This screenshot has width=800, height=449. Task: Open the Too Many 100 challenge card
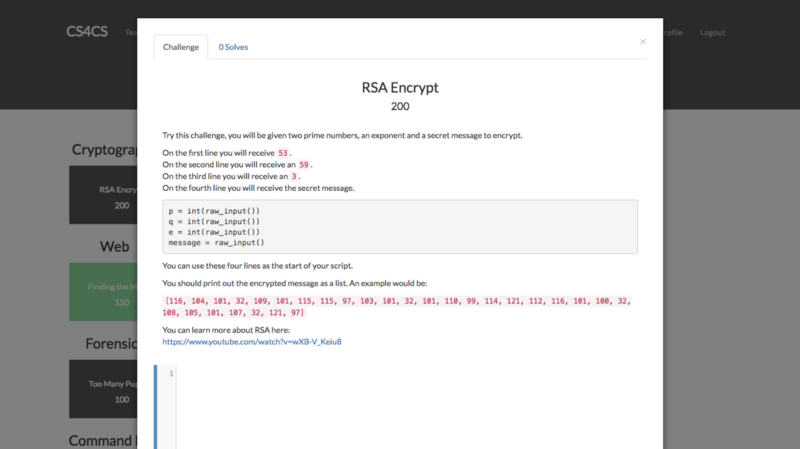pyautogui.click(x=104, y=389)
